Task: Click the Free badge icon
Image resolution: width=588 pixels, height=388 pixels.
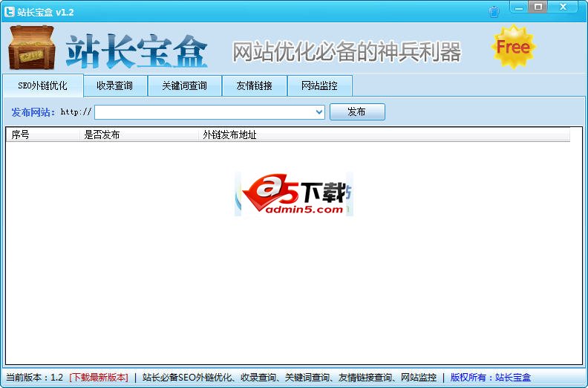Action: (513, 47)
